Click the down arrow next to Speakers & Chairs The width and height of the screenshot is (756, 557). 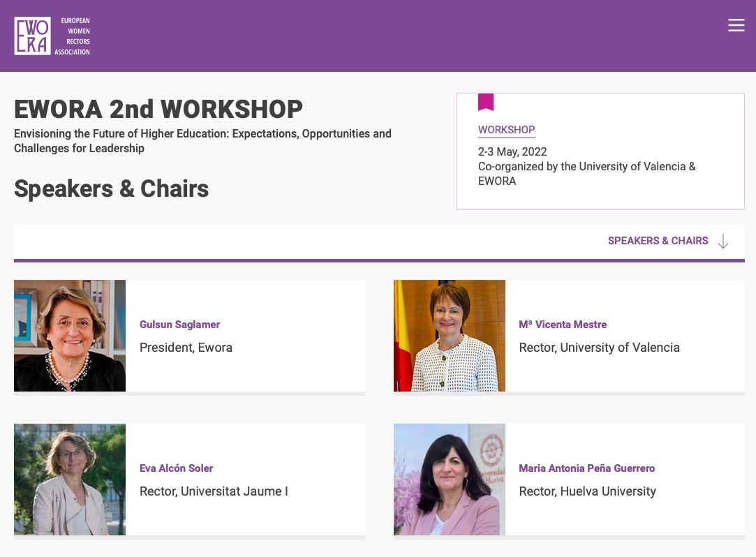(x=722, y=241)
